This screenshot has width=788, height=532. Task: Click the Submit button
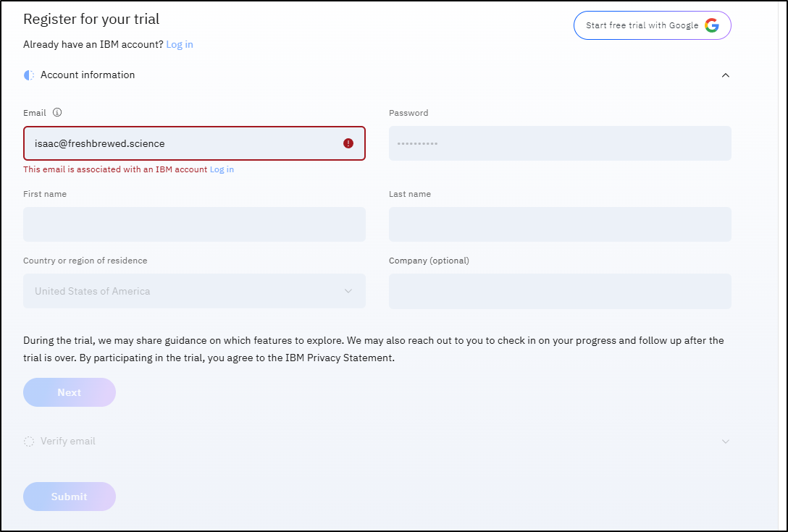[x=70, y=497]
